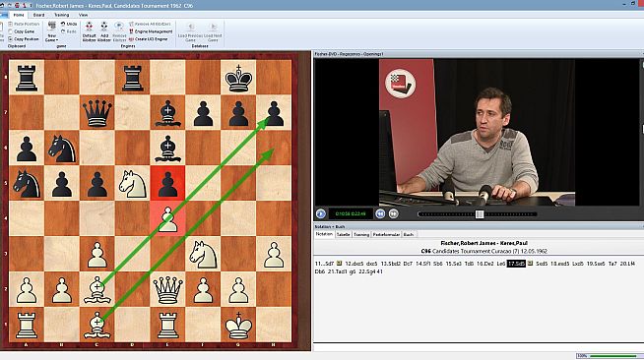Click the white king on g1
The width and height of the screenshot is (644, 360).
point(238,325)
